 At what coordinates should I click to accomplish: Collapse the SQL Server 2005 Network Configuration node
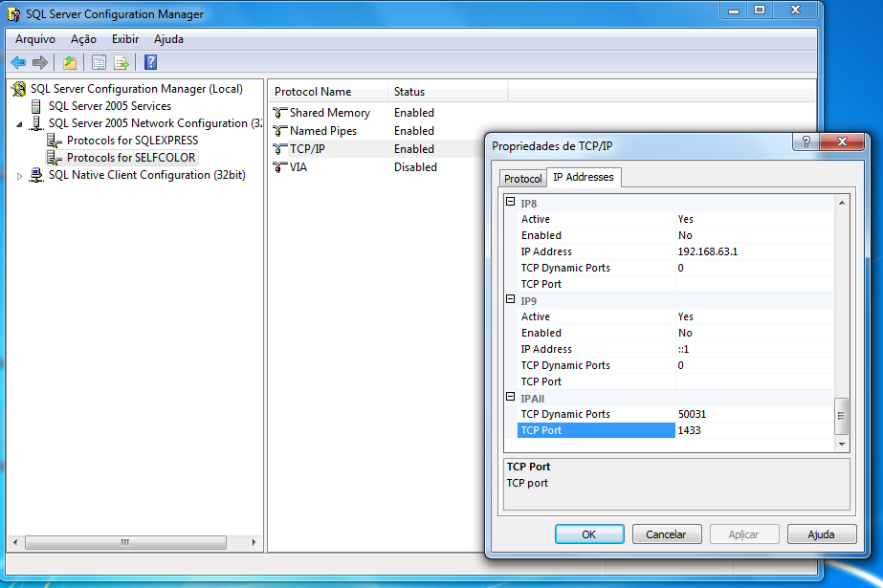point(19,123)
